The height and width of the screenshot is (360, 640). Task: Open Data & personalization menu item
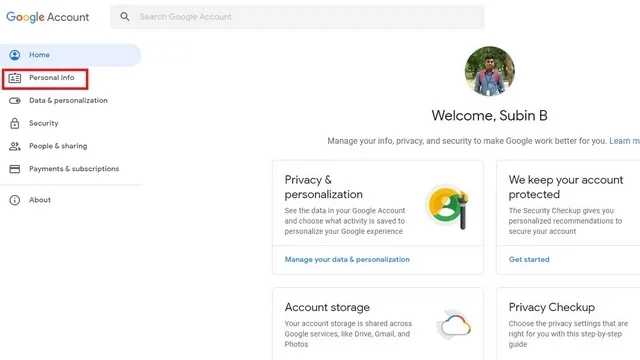point(68,100)
